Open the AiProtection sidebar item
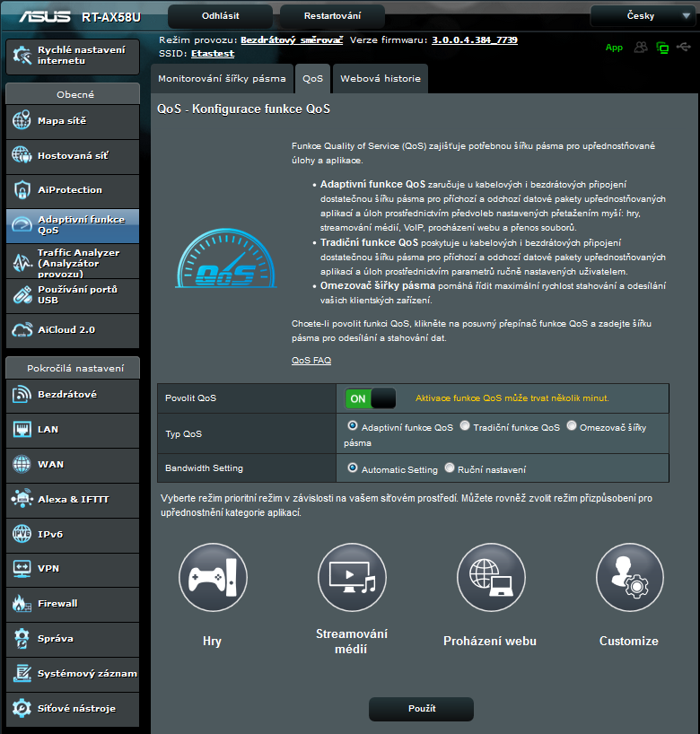 (x=73, y=190)
